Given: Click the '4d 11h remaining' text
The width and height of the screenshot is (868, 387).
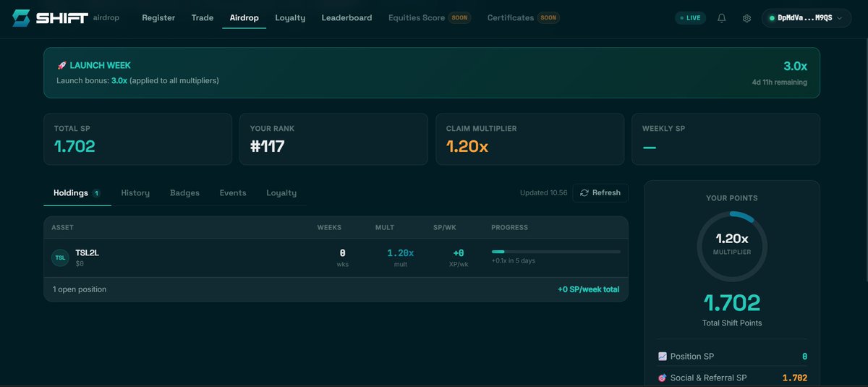Looking at the screenshot, I should point(780,82).
